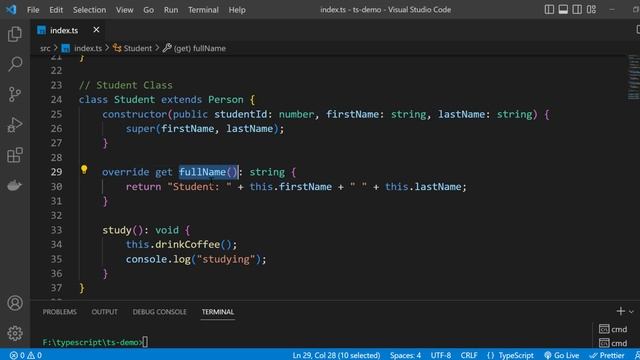The width and height of the screenshot is (640, 360).
Task: Click the src breadcrumb
Action: [x=45, y=48]
